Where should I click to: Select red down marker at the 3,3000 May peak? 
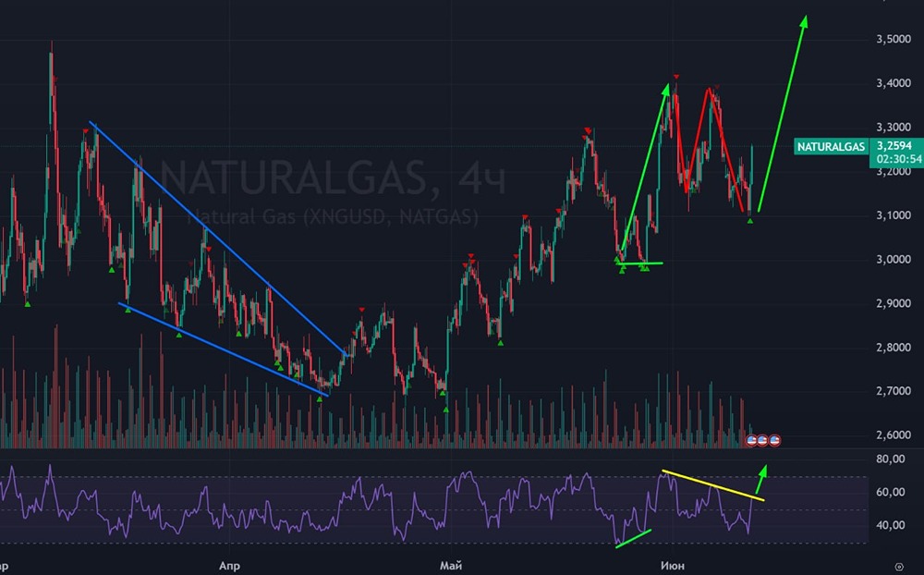pos(588,130)
